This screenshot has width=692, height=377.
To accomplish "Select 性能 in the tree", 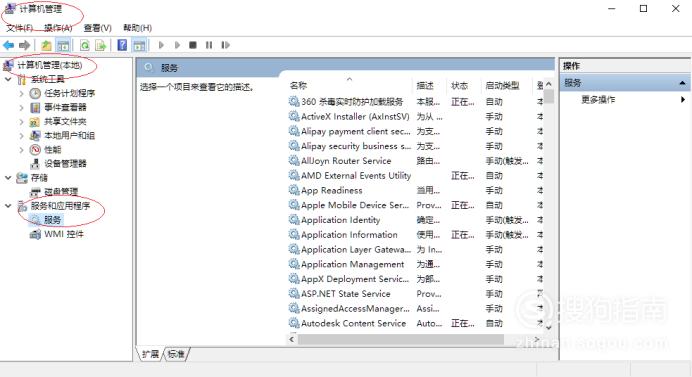I will tap(53, 150).
